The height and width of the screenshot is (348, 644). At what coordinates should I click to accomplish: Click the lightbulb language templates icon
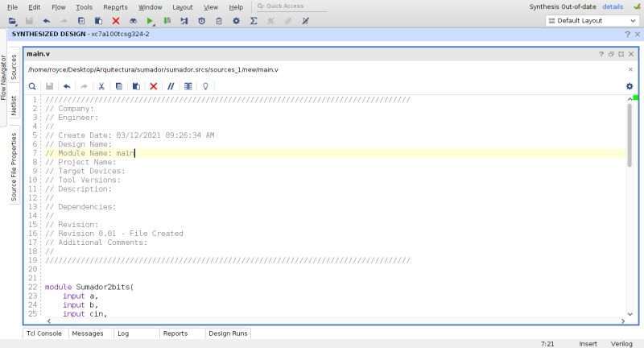click(205, 86)
